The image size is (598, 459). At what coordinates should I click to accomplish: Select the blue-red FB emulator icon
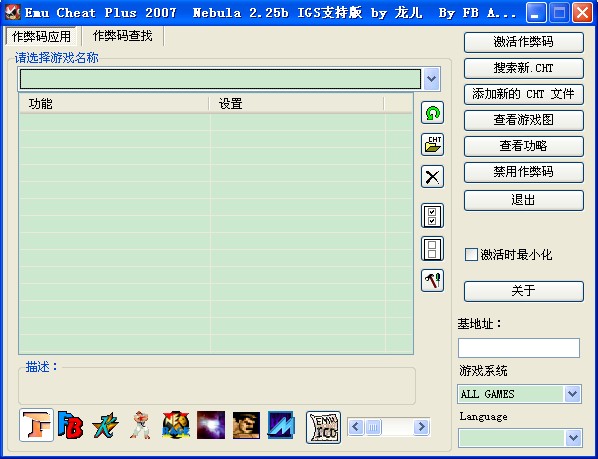(x=70, y=425)
